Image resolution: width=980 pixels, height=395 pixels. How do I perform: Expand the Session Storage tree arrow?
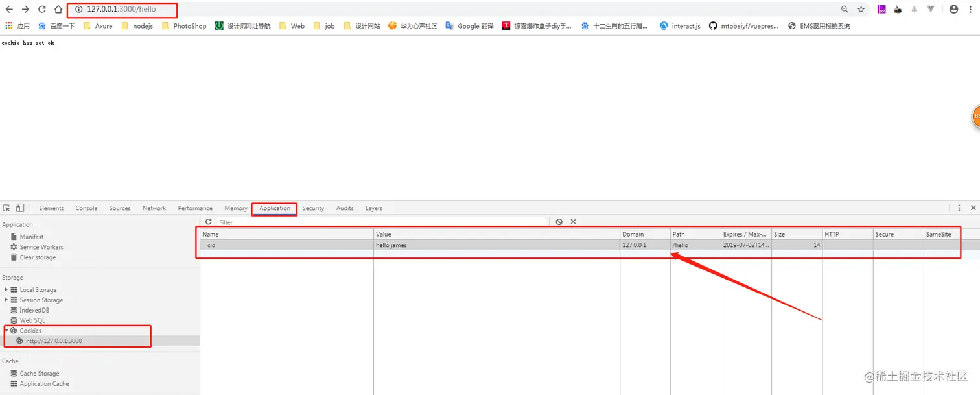coord(6,300)
